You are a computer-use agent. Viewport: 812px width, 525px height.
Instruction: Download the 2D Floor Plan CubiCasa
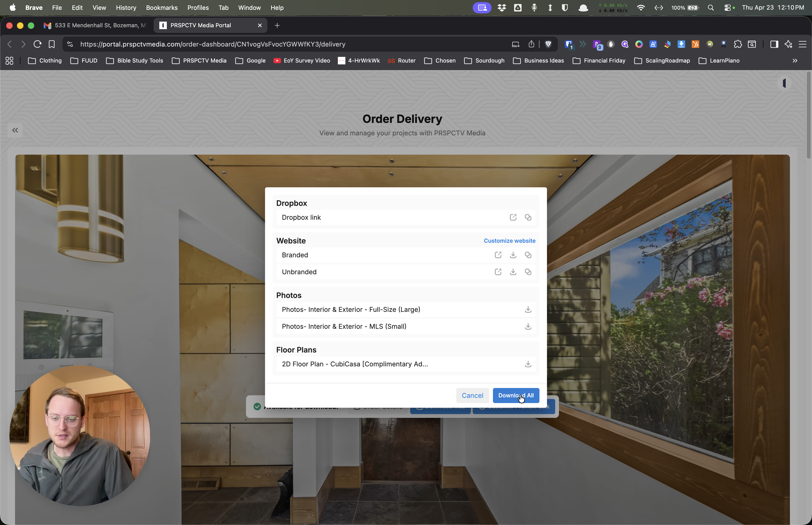528,364
